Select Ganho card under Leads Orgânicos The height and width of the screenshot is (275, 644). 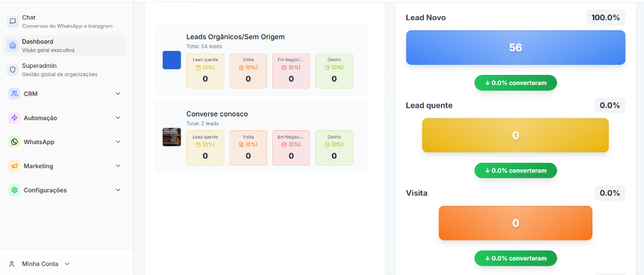coord(334,70)
